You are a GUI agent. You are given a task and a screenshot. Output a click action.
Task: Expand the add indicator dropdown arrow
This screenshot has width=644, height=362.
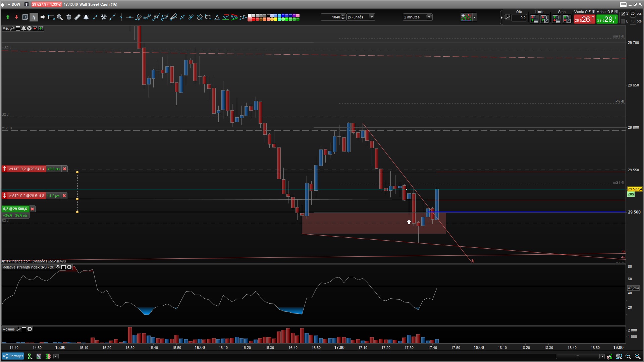coord(474,17)
